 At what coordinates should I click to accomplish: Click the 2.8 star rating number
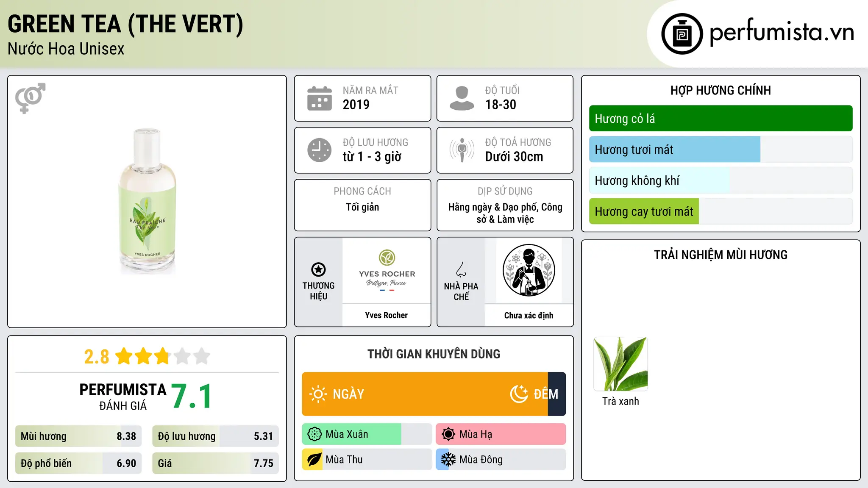(97, 357)
